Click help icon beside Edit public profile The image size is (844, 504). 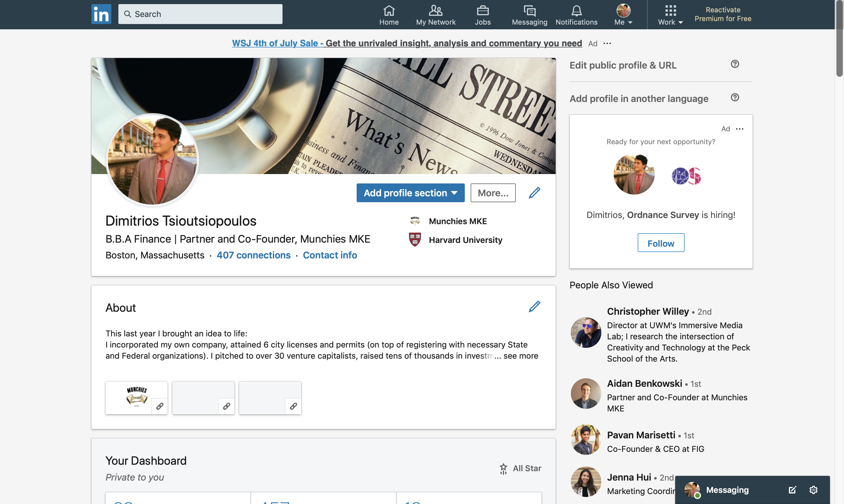[x=735, y=64]
